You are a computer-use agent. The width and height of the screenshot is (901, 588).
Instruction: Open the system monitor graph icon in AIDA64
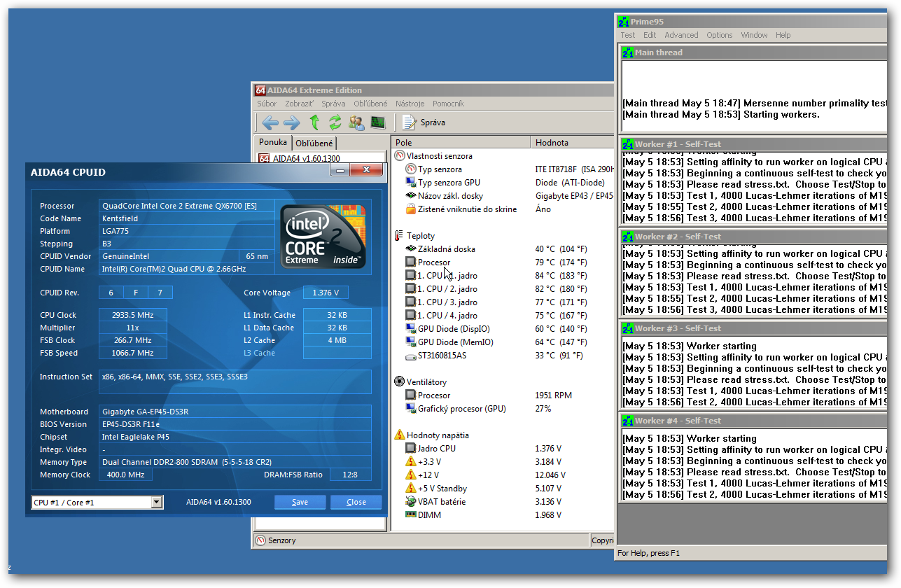[x=378, y=122]
